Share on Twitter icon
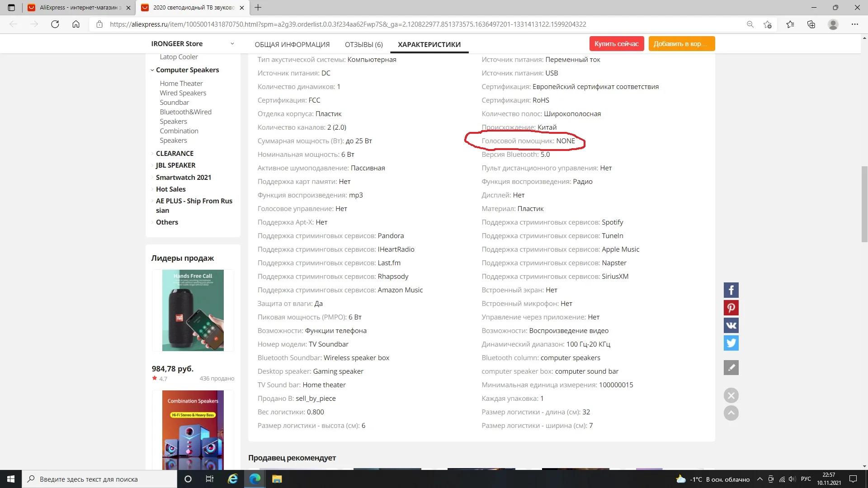The image size is (868, 488). coord(731,343)
